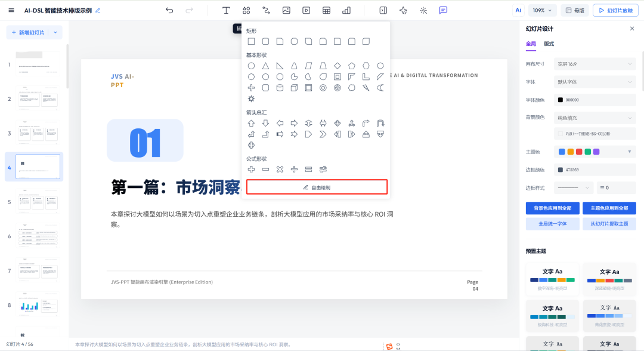Insert the crescent moon shape

point(380,88)
